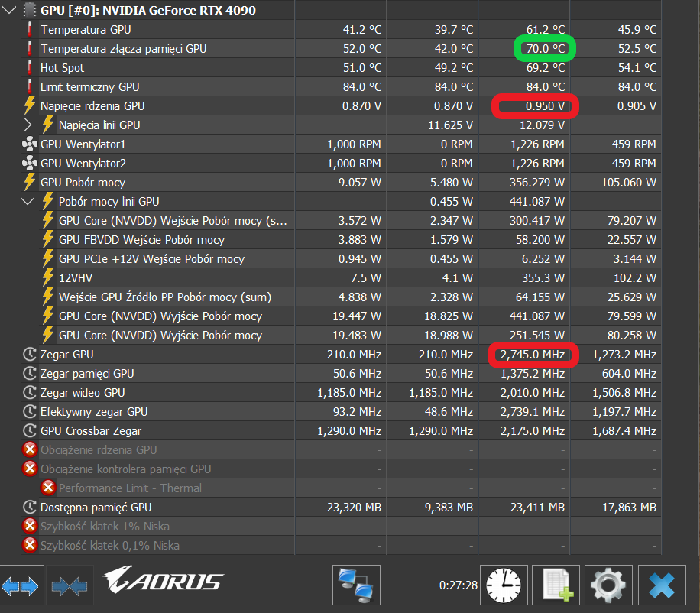Click clock icon of Dostępna pamięć GPU

tap(30, 508)
